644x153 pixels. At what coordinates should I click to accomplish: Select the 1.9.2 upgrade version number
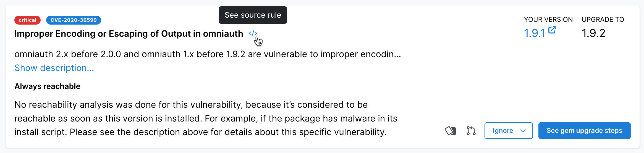(x=593, y=33)
